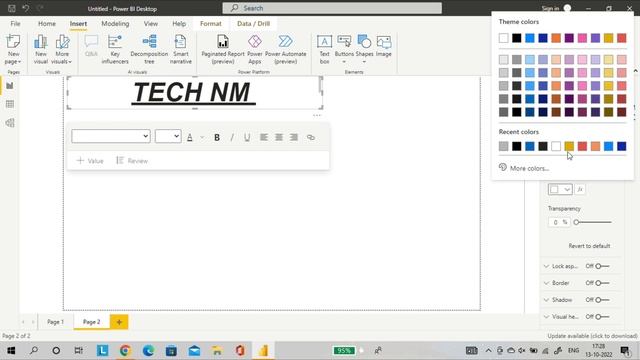Switch to Modeling ribbon tab
The height and width of the screenshot is (360, 640).
115,24
